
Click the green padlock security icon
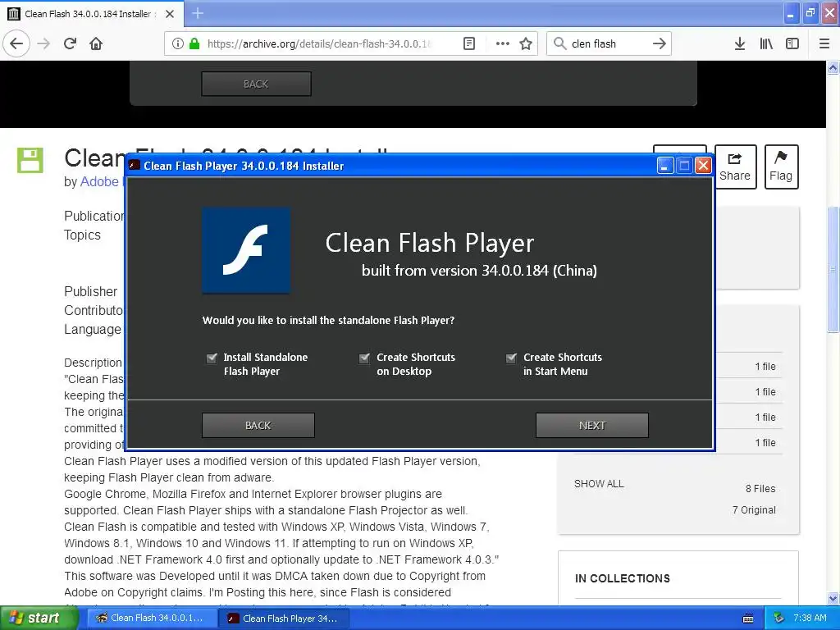pos(194,43)
